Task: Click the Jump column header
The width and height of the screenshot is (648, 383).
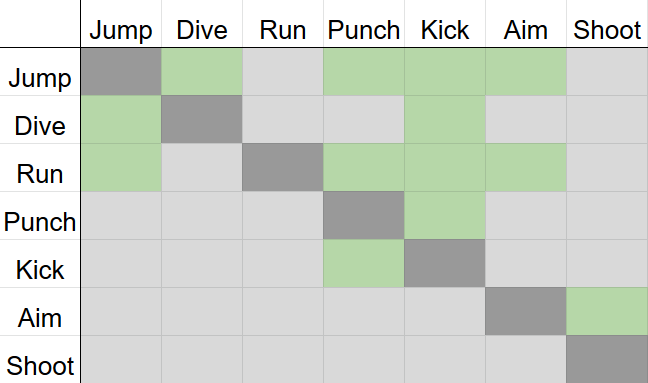Action: coord(121,30)
